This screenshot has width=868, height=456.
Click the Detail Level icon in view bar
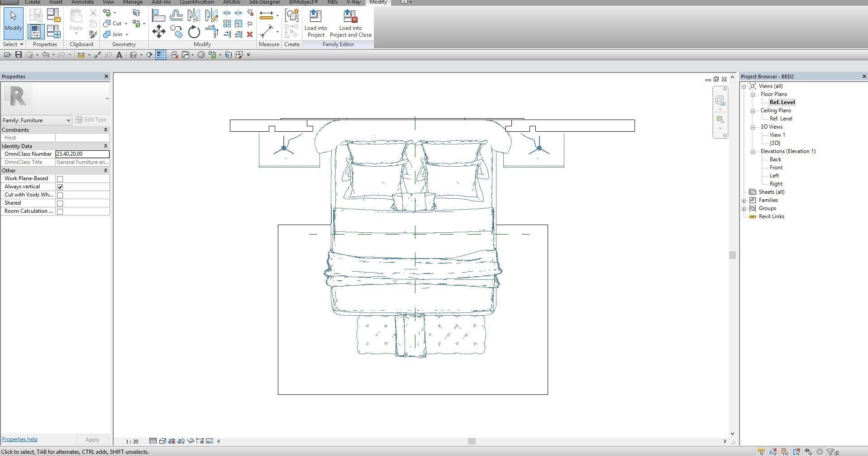pyautogui.click(x=153, y=441)
